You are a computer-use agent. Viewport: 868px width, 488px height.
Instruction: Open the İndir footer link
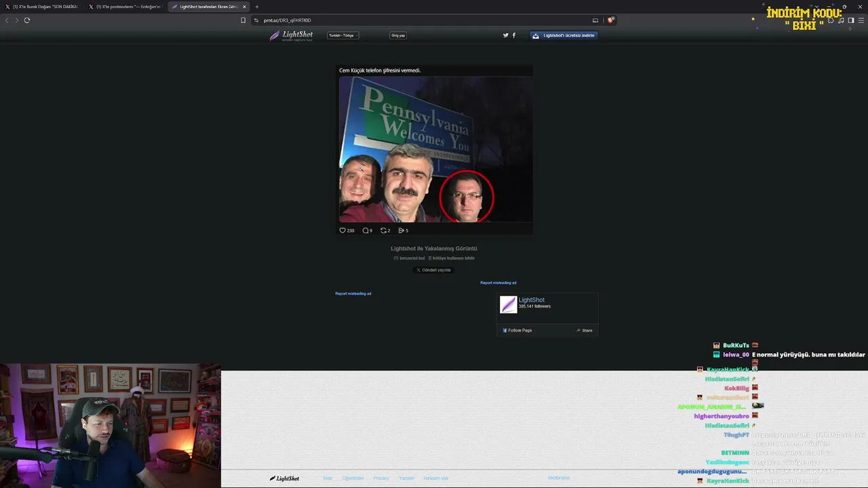(x=328, y=479)
